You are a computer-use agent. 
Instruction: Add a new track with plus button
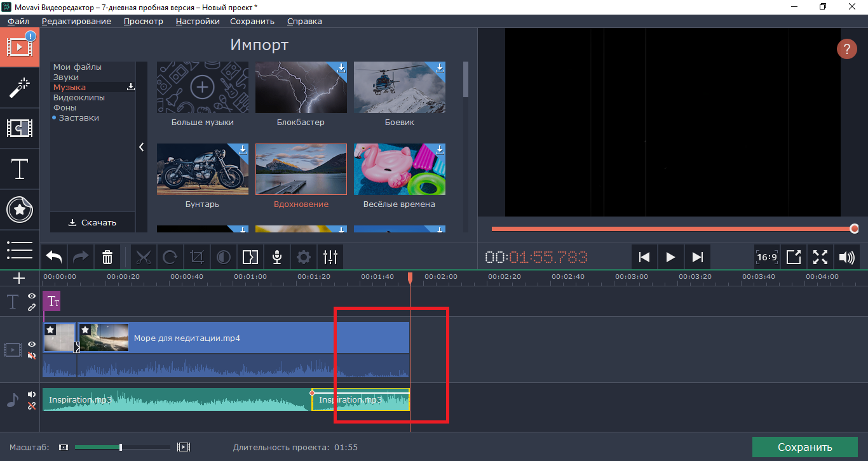tap(19, 278)
